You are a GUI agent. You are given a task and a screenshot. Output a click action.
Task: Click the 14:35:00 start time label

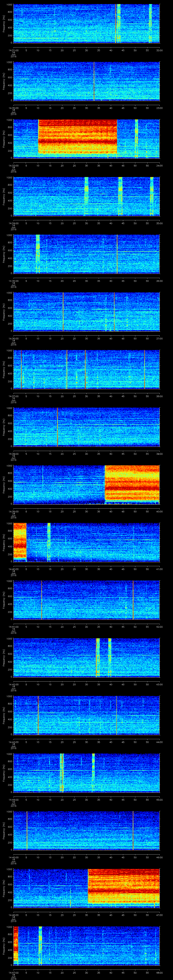click(x=13, y=281)
